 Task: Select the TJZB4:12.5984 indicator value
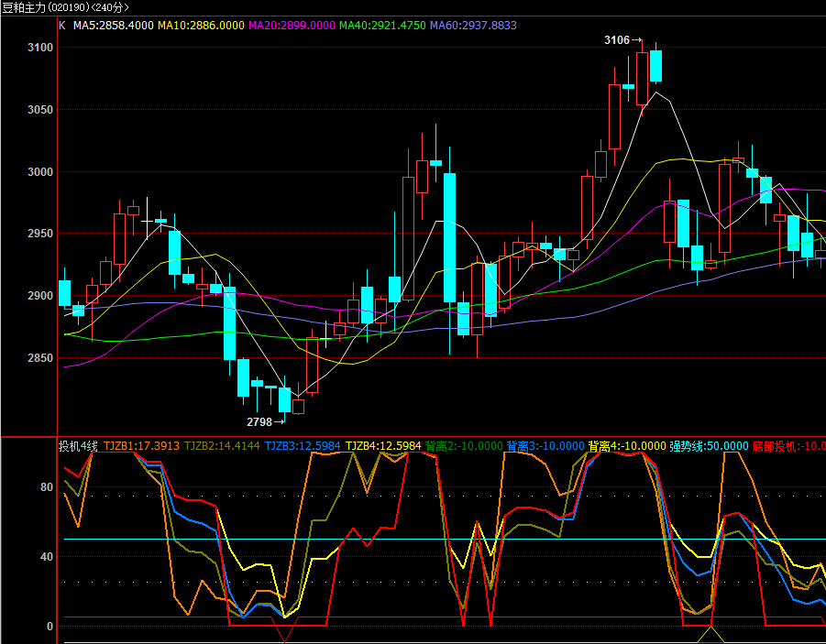(383, 446)
